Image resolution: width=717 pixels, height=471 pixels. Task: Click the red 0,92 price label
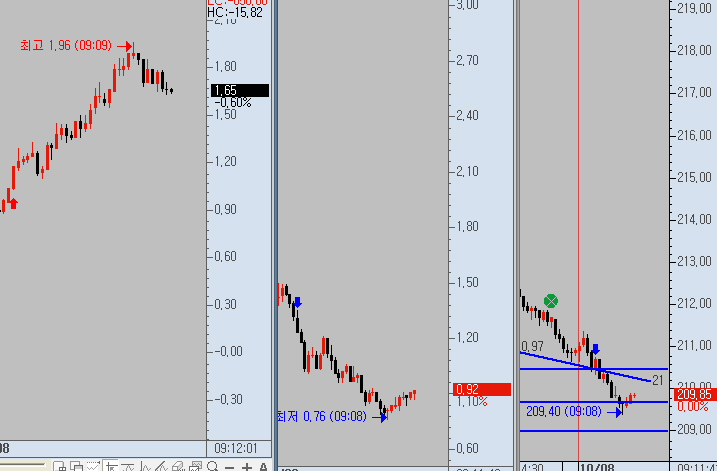468,389
